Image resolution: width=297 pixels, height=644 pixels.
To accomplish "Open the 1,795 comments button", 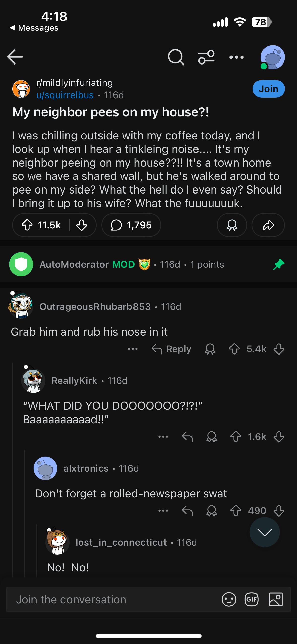I will (131, 225).
